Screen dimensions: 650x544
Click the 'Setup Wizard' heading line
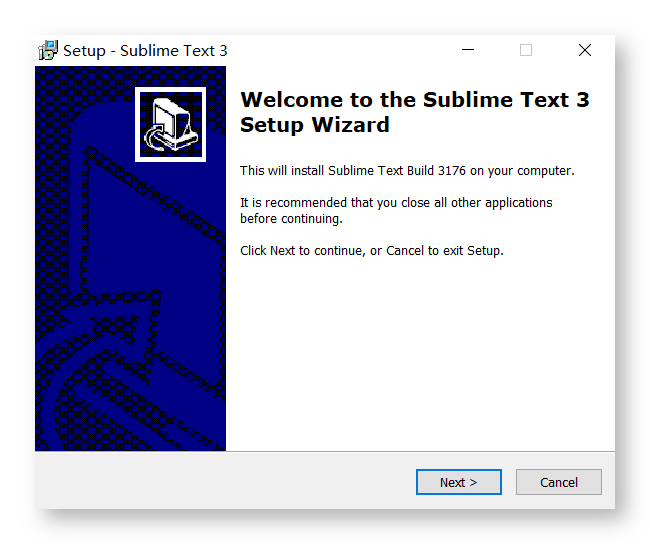(315, 125)
